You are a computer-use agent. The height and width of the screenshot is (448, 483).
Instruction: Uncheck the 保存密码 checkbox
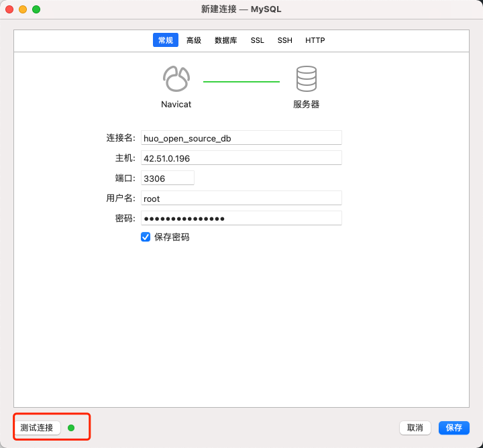(146, 237)
